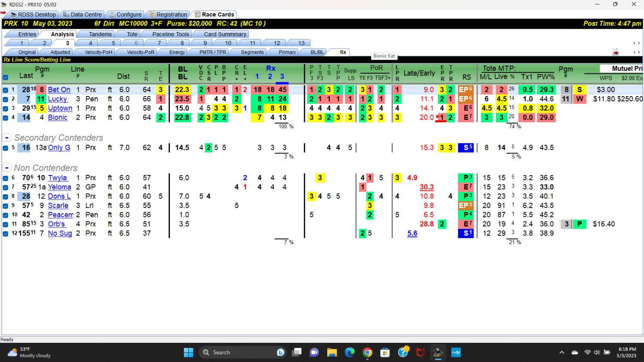This screenshot has width=644, height=362.
Task: Click the Rx column 3 header
Action: [x=282, y=76]
